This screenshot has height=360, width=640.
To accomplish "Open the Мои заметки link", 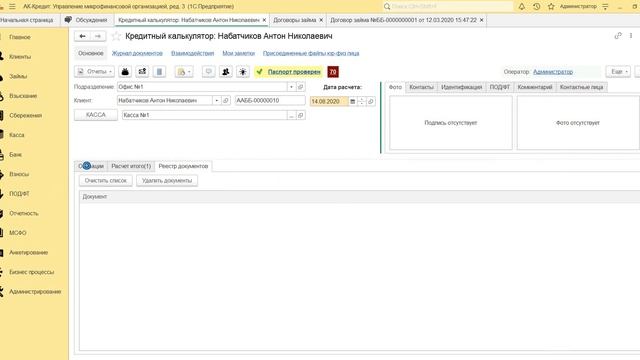I will 238,53.
